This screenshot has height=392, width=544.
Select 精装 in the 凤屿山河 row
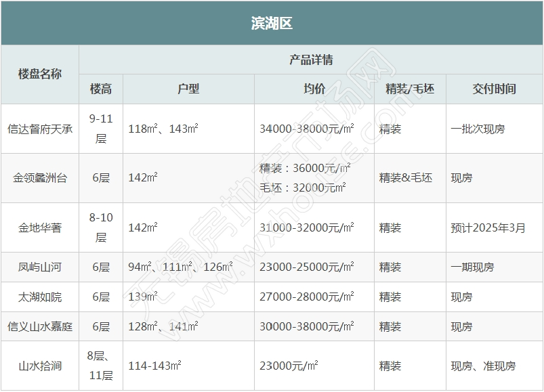(390, 267)
